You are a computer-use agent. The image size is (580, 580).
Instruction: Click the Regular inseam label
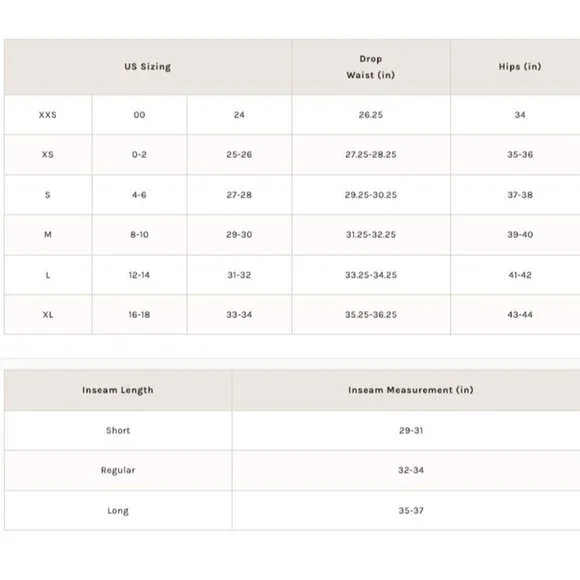(118, 470)
